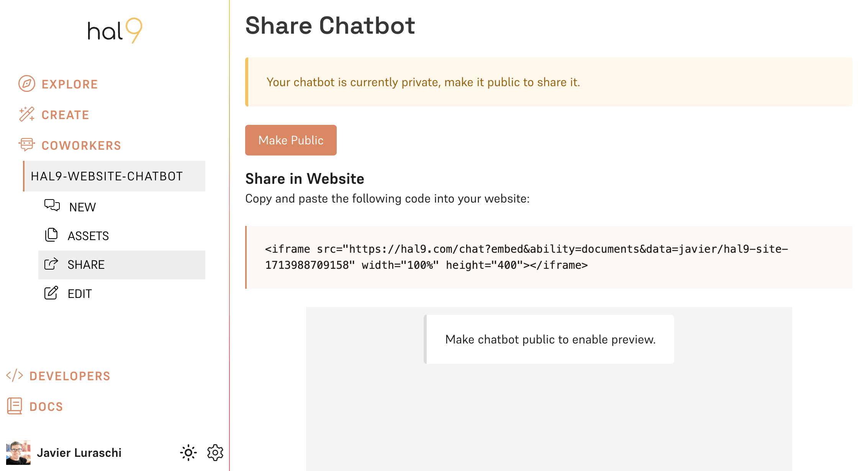
Task: Click the Docs book icon
Action: point(15,406)
